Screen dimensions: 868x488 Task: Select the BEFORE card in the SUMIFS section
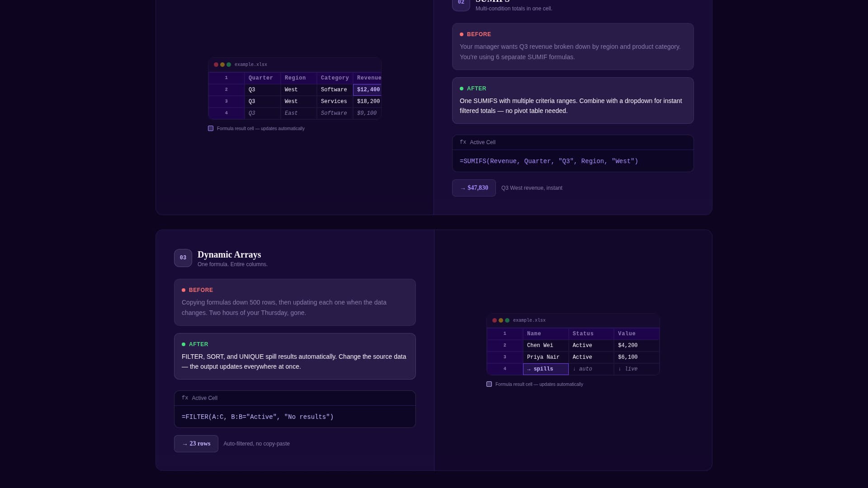[572, 47]
